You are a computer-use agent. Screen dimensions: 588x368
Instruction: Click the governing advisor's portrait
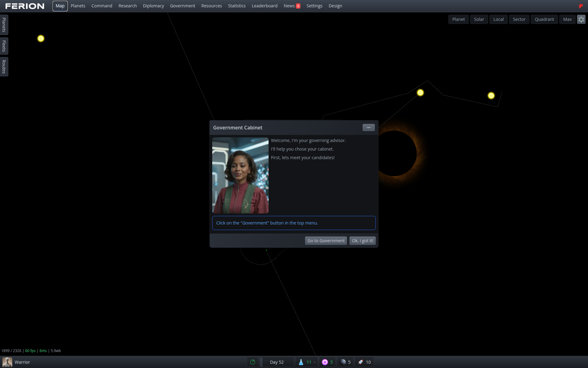(x=240, y=175)
